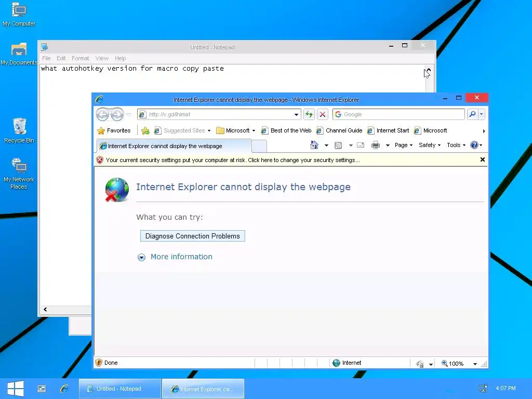This screenshot has width=532, height=399.
Task: Expand the address bar history dropdown
Action: (296, 115)
